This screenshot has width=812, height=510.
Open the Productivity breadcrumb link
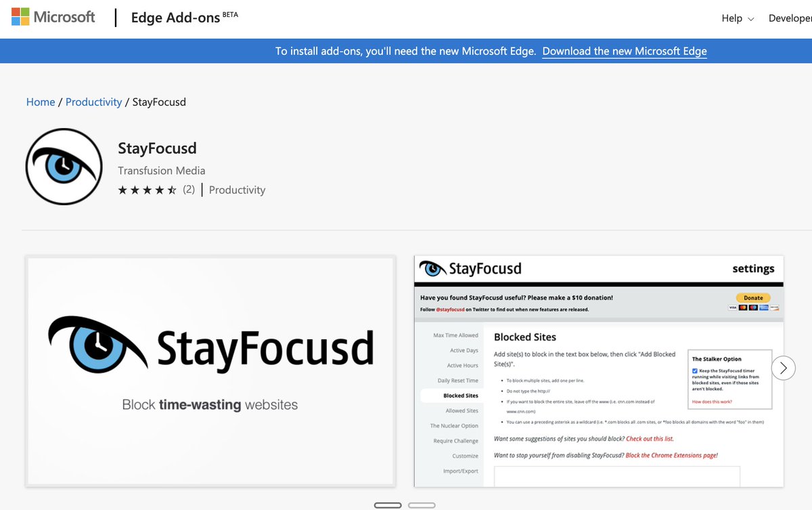(93, 102)
